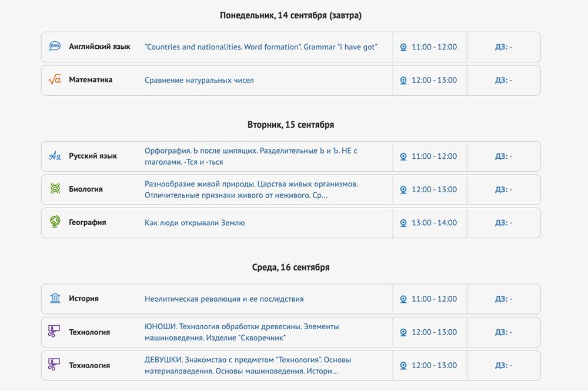Open "Неолитическая революция и ее последствия" lesson
Image resolution: width=588 pixels, height=391 pixels.
(224, 299)
